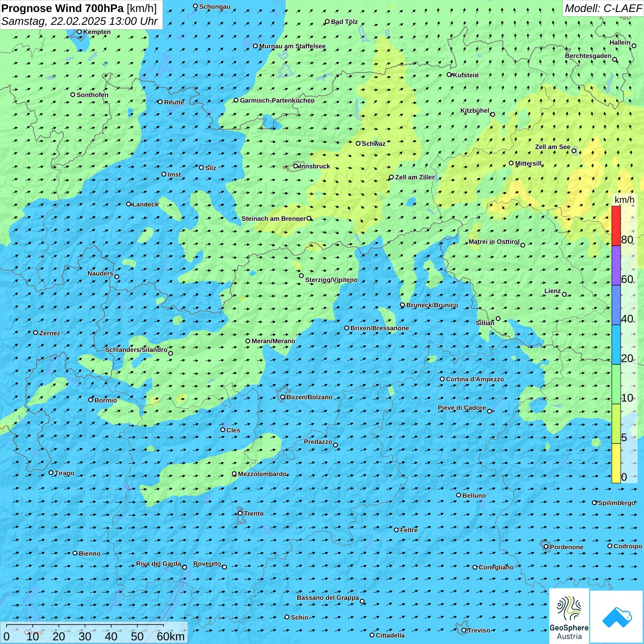
Task: Click the 'Sonthofen' label
Action: tap(92, 95)
